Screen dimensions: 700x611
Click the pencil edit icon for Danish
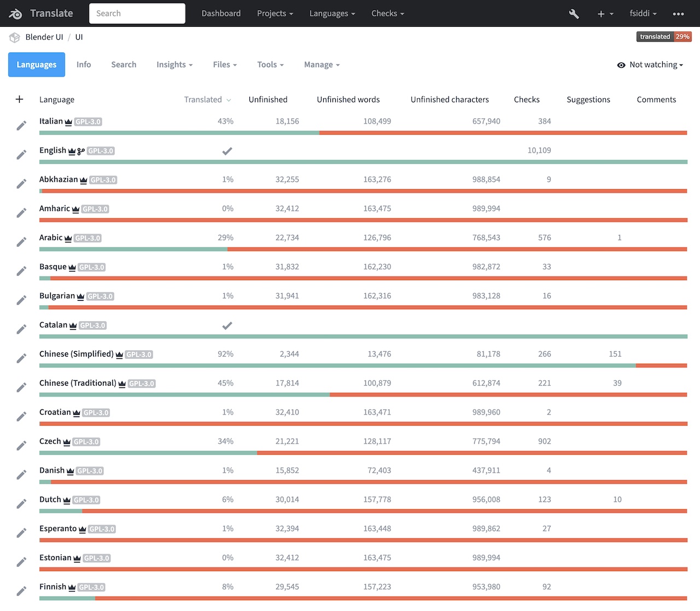coord(21,475)
